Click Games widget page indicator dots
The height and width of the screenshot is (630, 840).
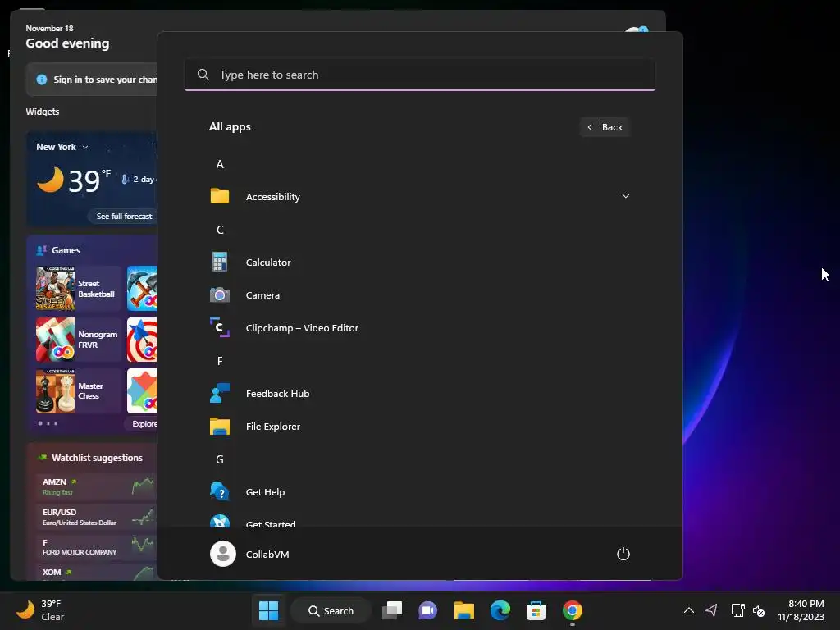48,424
